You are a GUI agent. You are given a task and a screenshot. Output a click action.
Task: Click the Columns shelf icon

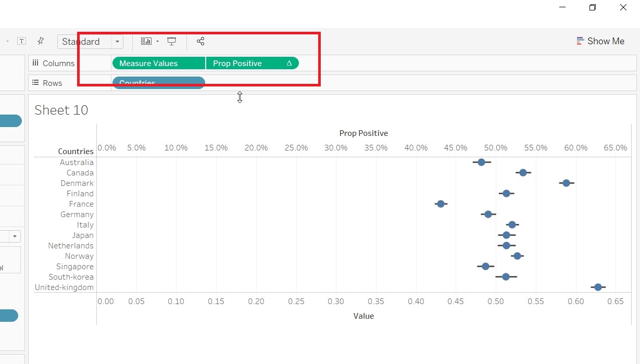pos(35,63)
